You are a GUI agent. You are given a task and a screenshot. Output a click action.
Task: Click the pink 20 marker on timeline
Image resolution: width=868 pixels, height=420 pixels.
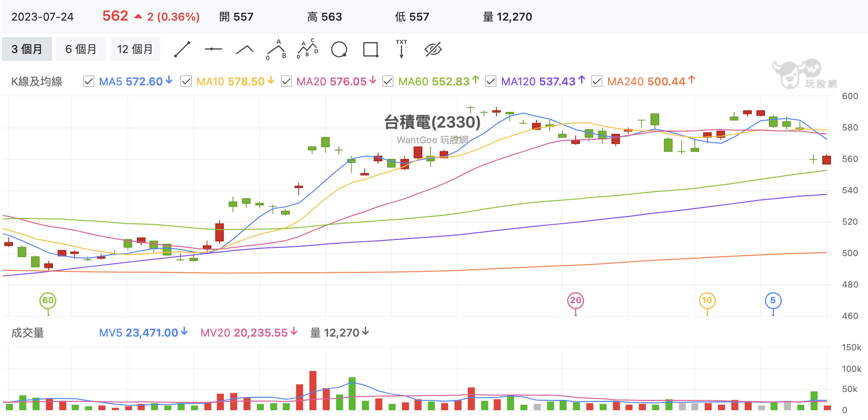[576, 301]
